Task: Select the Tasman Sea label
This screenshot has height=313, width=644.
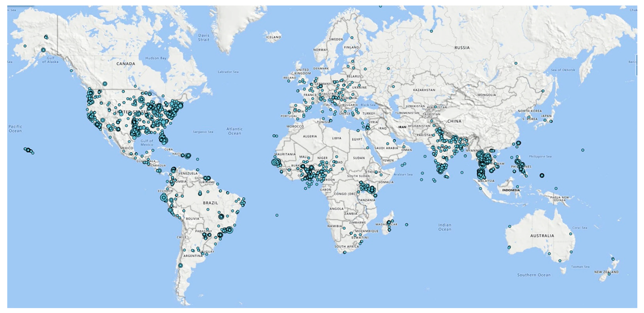Action: [580, 267]
